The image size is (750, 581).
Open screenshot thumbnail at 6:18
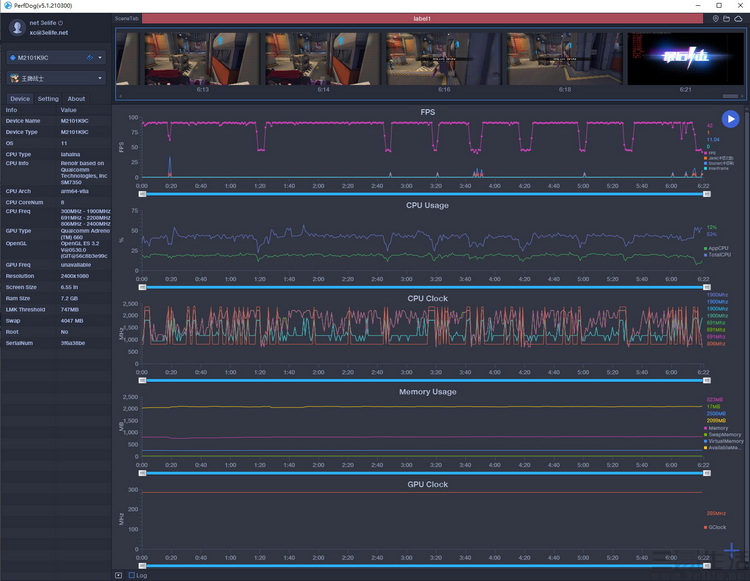(564, 59)
